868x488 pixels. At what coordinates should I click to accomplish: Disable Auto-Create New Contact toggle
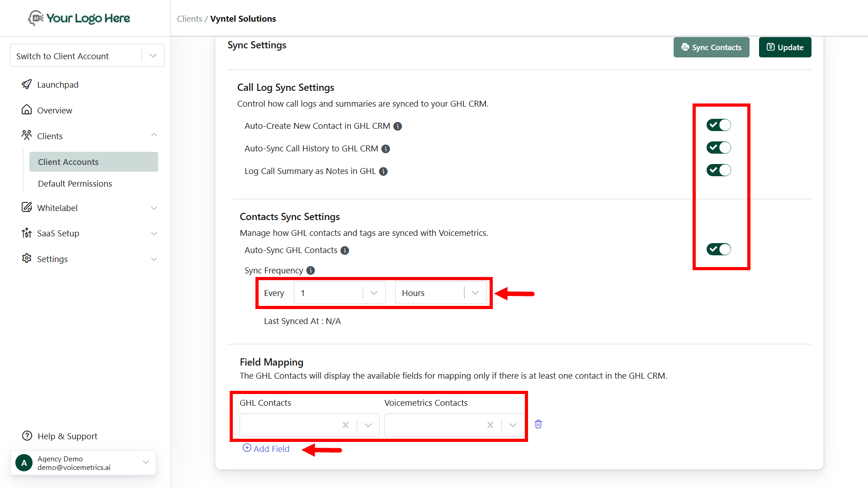click(718, 125)
